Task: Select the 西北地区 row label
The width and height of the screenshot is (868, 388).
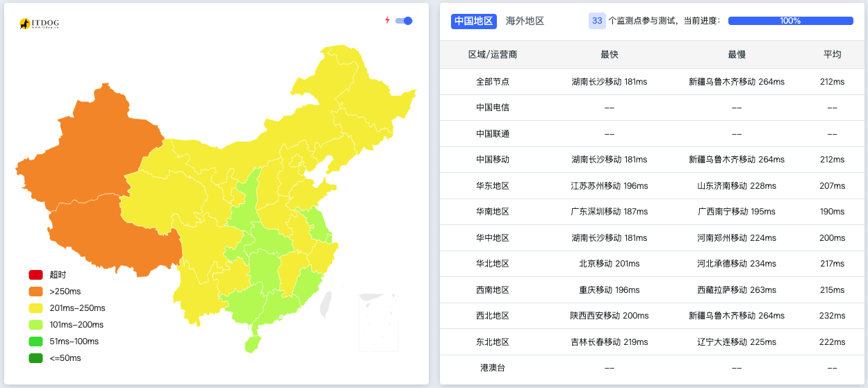Action: click(x=493, y=316)
